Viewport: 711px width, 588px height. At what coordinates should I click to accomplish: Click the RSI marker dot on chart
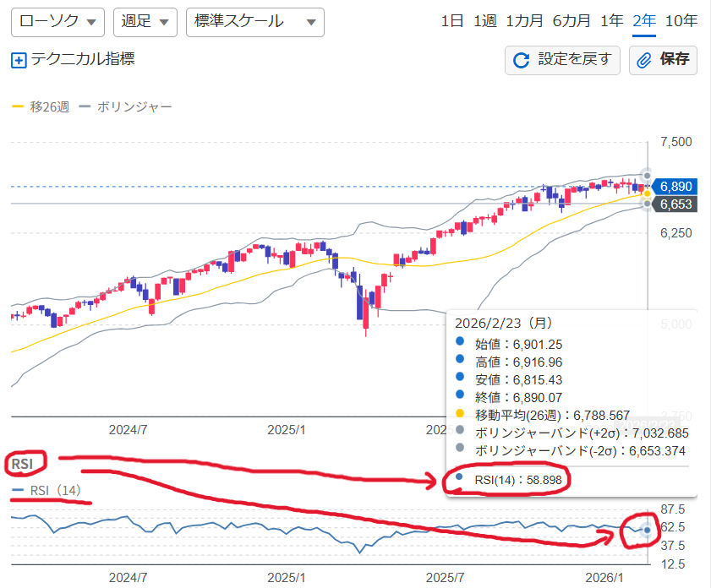coord(647,530)
